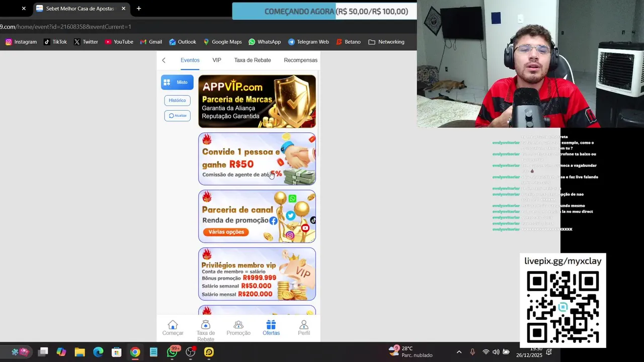Open Microsoft Store from the taskbar

[116, 352]
